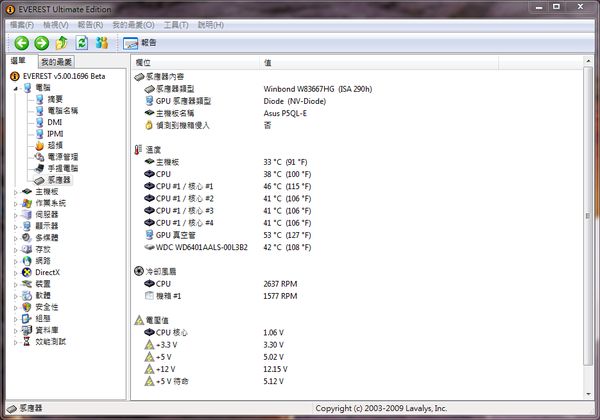This screenshot has height=420, width=600.
Task: Go back with the green left arrow
Action: (x=22, y=43)
